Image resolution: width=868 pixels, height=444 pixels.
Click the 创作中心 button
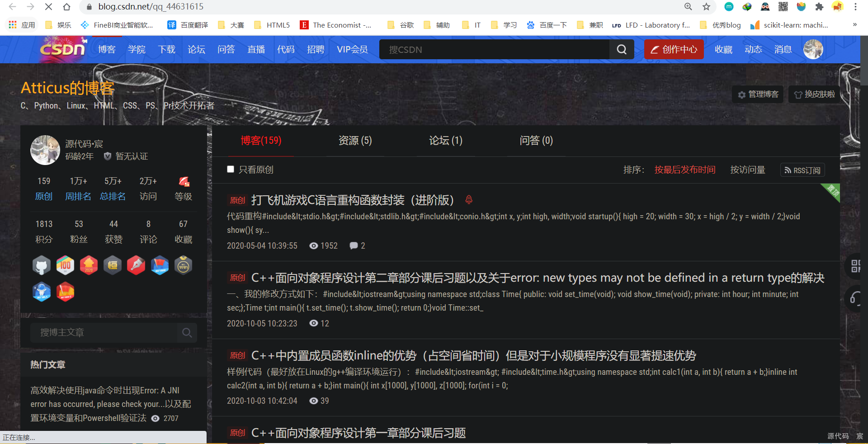(x=674, y=49)
